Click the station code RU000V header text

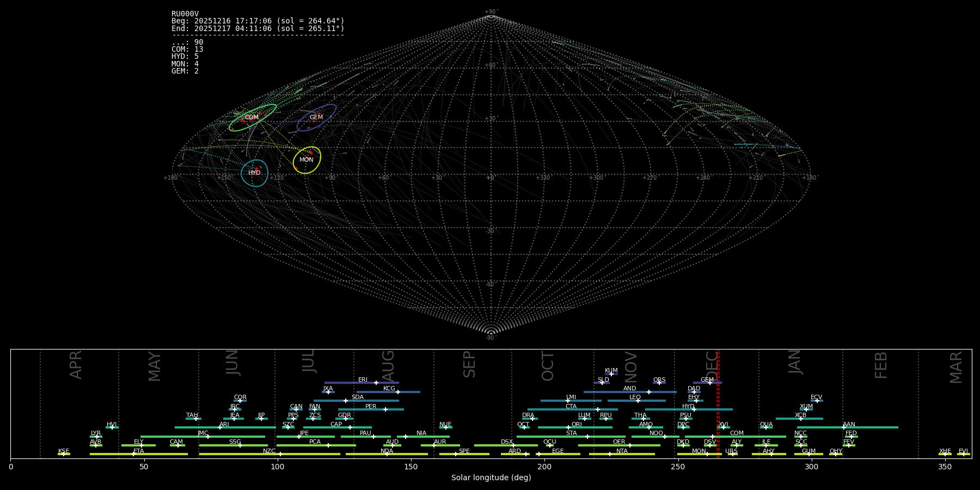pyautogui.click(x=185, y=14)
